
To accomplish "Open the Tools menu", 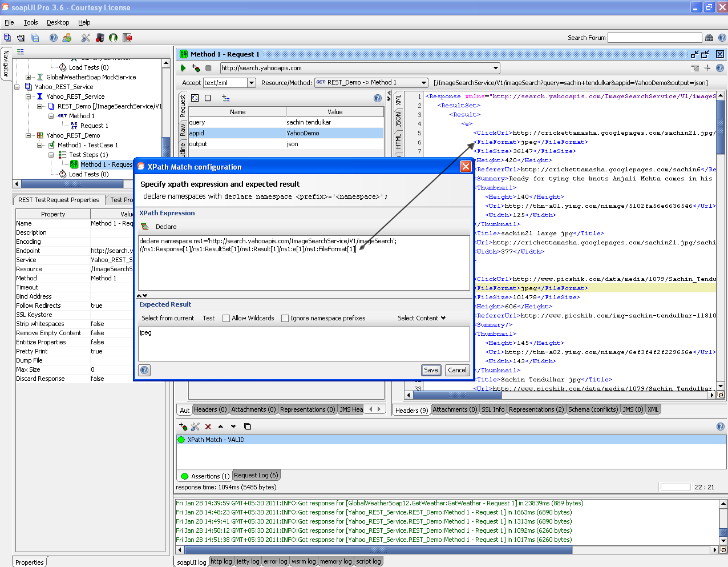I will (x=31, y=22).
